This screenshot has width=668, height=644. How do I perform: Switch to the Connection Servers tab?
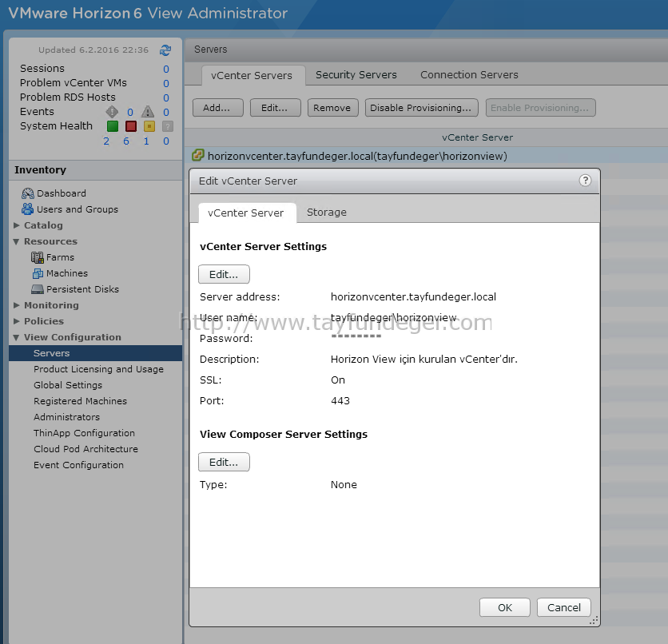[469, 74]
